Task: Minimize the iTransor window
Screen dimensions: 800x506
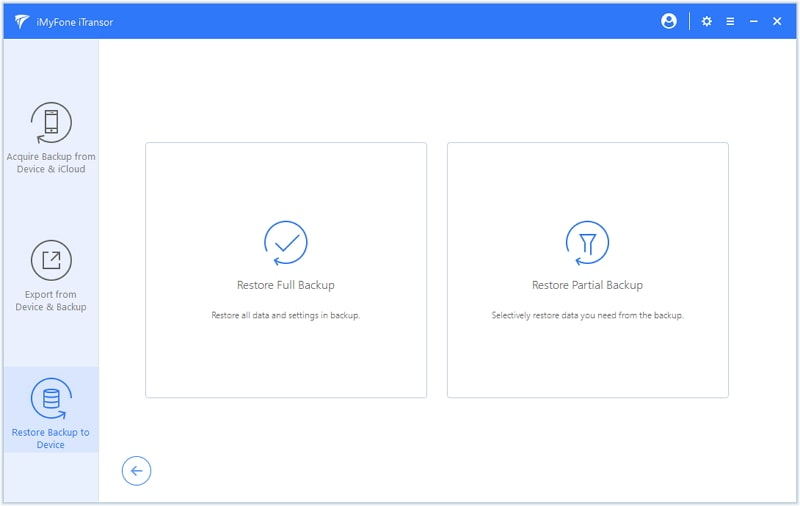Action: pos(754,21)
